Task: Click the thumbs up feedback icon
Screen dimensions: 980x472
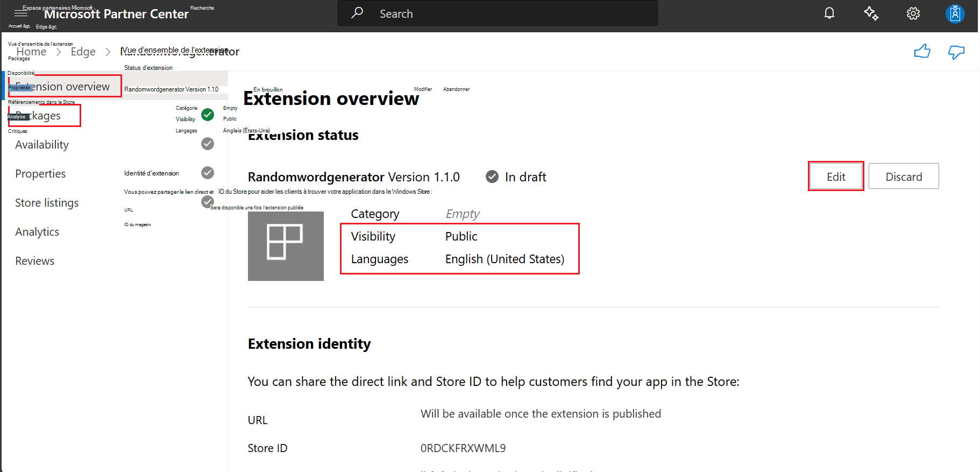Action: tap(922, 51)
